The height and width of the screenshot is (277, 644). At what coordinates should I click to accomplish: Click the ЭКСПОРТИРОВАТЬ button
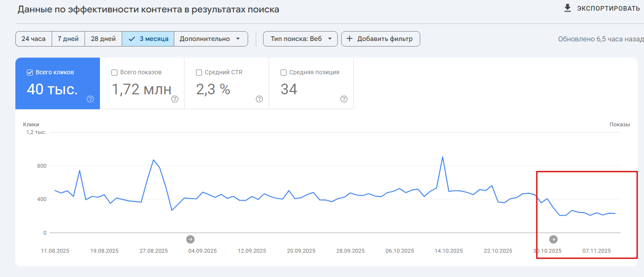point(602,9)
